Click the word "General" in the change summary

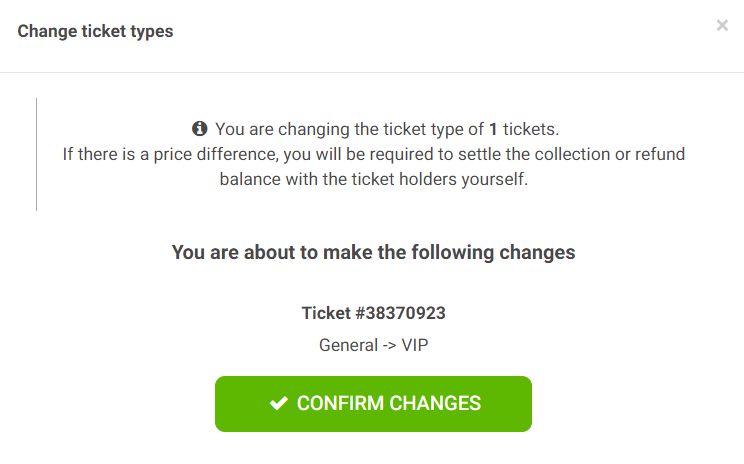(x=348, y=345)
